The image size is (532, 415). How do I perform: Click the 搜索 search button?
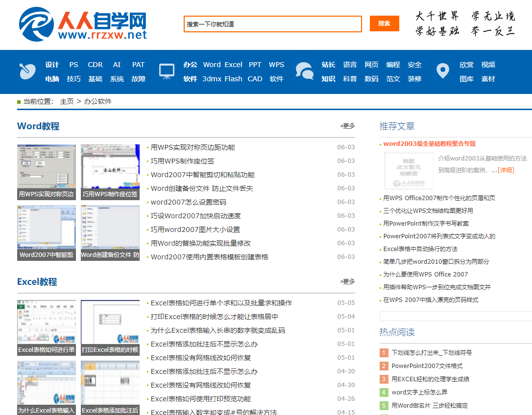coord(385,23)
